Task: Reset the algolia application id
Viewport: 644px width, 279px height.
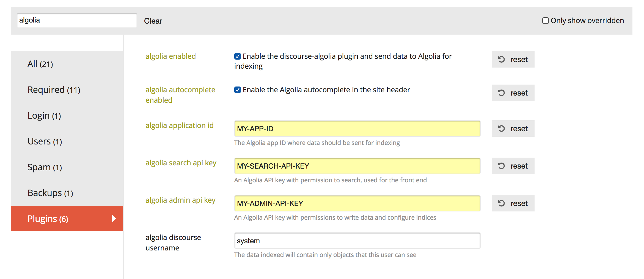Action: [x=513, y=129]
